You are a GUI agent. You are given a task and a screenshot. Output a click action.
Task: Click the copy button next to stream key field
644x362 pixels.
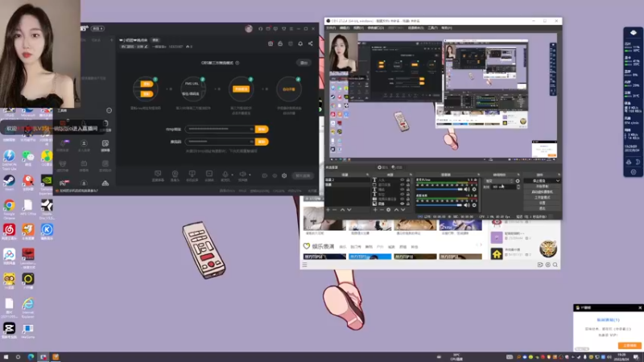coord(262,142)
